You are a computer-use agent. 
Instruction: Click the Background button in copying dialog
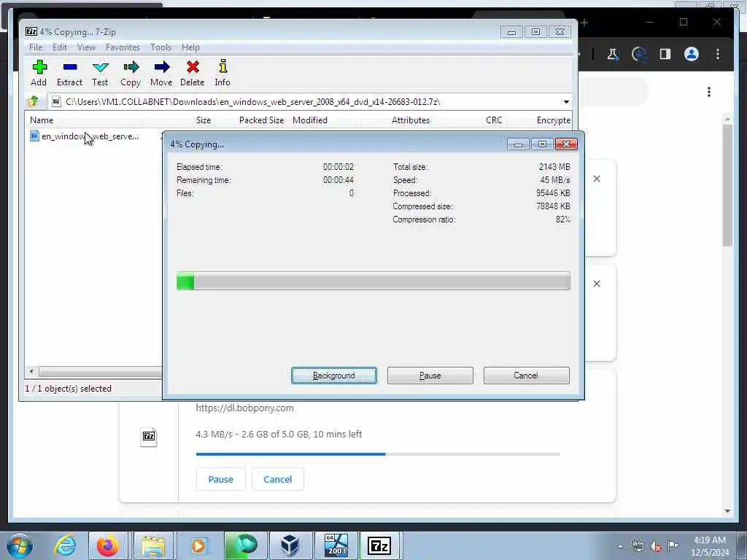point(334,376)
